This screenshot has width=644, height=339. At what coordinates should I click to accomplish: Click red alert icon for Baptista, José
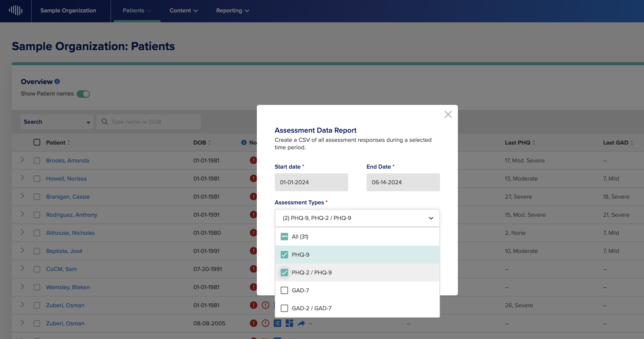click(x=253, y=251)
